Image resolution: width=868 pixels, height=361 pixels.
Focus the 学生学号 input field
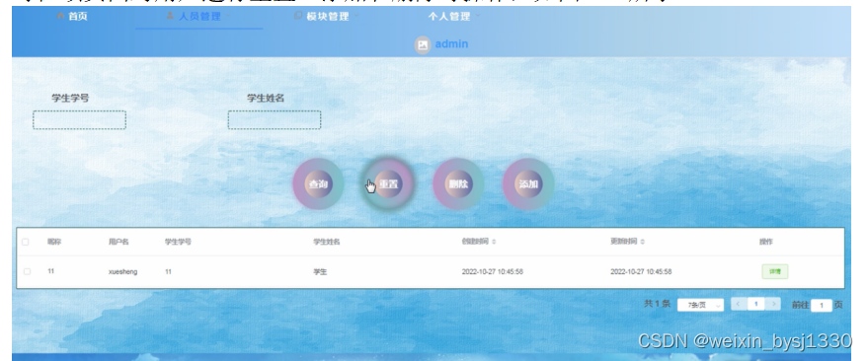click(x=80, y=120)
